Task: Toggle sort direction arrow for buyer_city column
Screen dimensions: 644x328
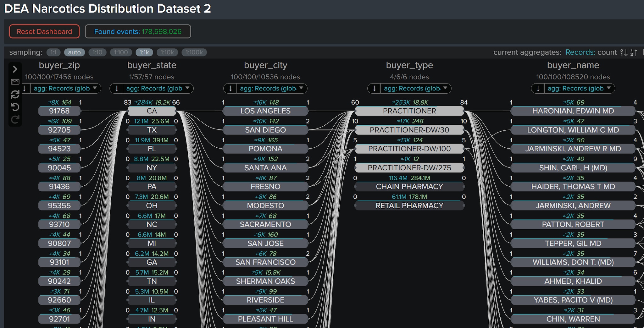Action: pos(230,89)
